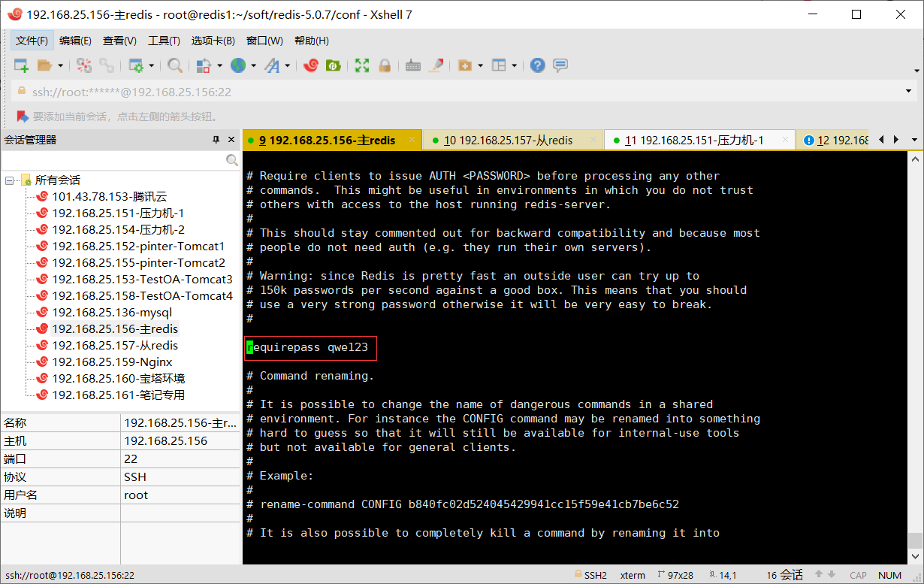Pin the session manager panel
The width and height of the screenshot is (924, 584).
click(216, 140)
